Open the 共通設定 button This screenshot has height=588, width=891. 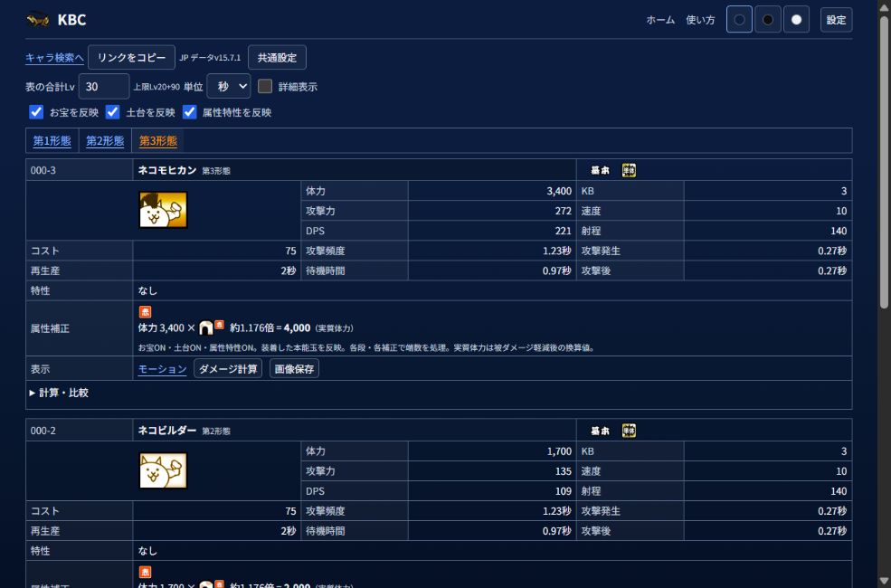pos(278,57)
